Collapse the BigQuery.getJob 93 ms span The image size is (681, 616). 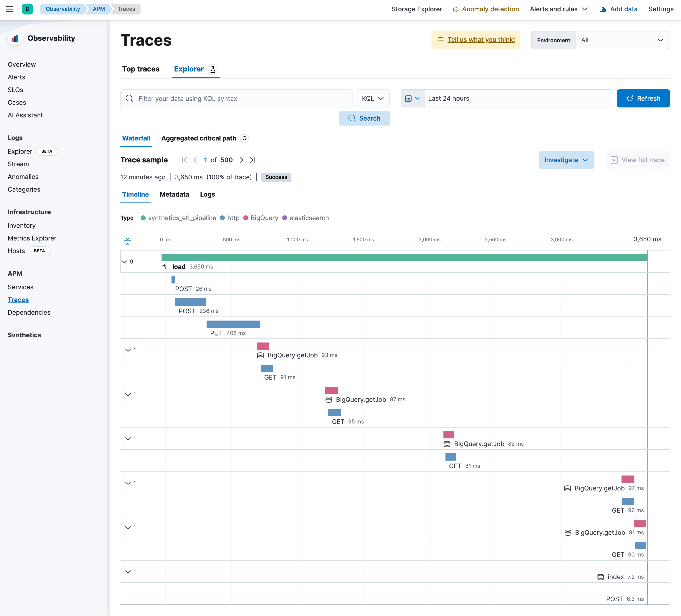click(x=128, y=350)
